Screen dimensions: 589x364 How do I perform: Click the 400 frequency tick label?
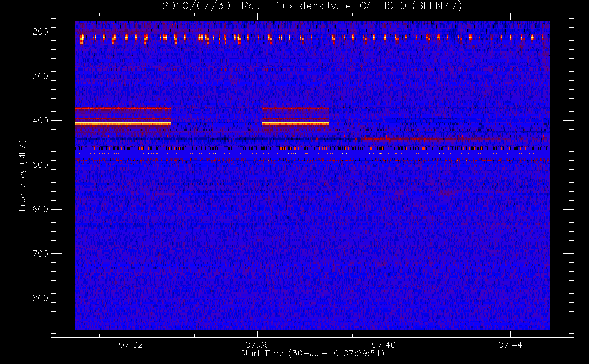pos(40,120)
